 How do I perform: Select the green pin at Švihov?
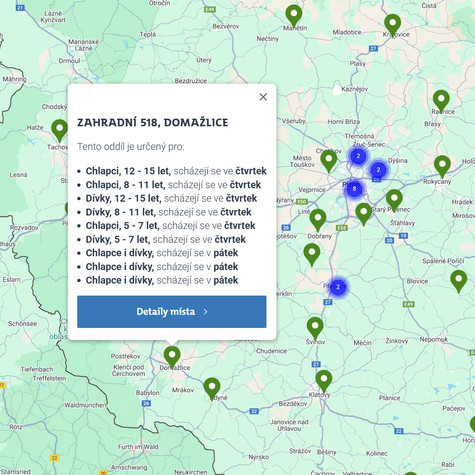coord(315,328)
